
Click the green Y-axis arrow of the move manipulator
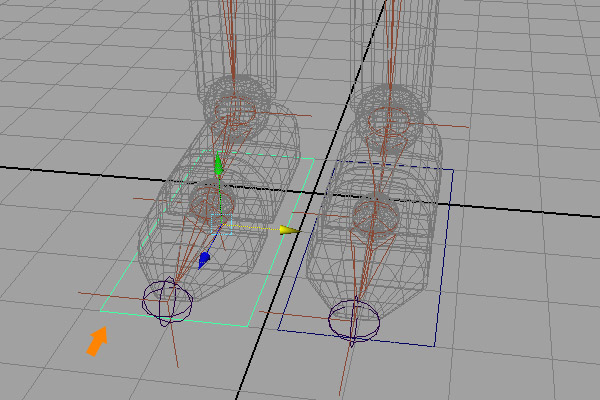coord(218,163)
